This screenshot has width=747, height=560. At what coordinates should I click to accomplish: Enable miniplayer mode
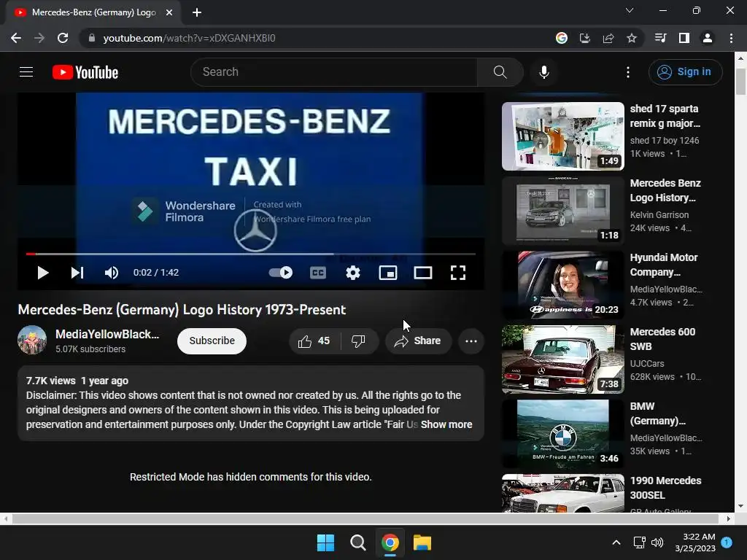click(388, 273)
